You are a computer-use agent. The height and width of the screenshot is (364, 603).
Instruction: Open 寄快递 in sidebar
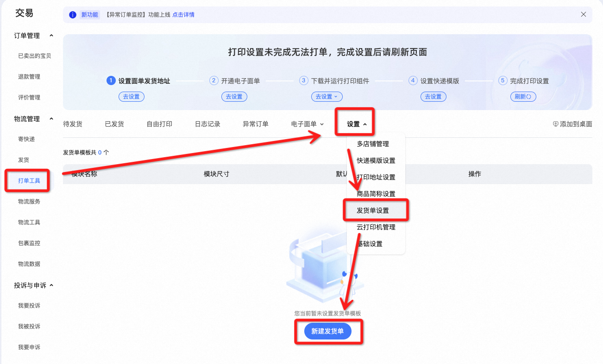click(26, 139)
